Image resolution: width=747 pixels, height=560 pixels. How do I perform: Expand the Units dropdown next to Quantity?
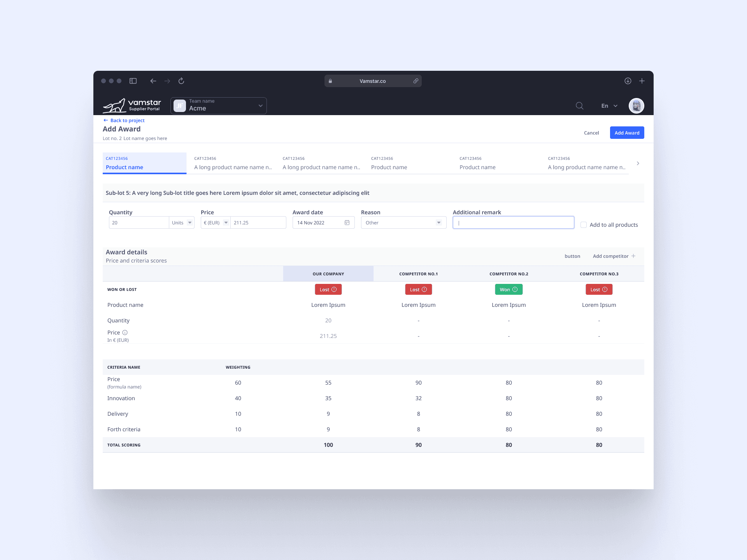pyautogui.click(x=190, y=222)
